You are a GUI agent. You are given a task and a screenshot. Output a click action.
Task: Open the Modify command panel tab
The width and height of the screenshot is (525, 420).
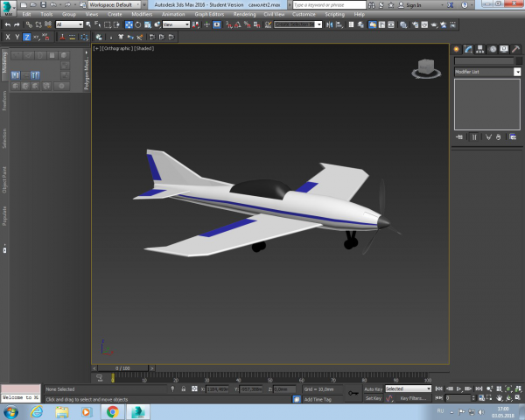(468, 49)
